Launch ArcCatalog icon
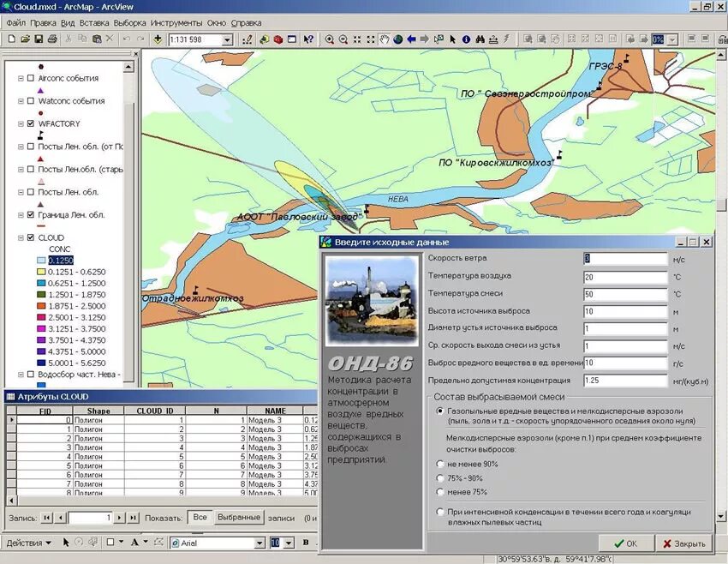The width and height of the screenshot is (728, 564). click(x=264, y=39)
